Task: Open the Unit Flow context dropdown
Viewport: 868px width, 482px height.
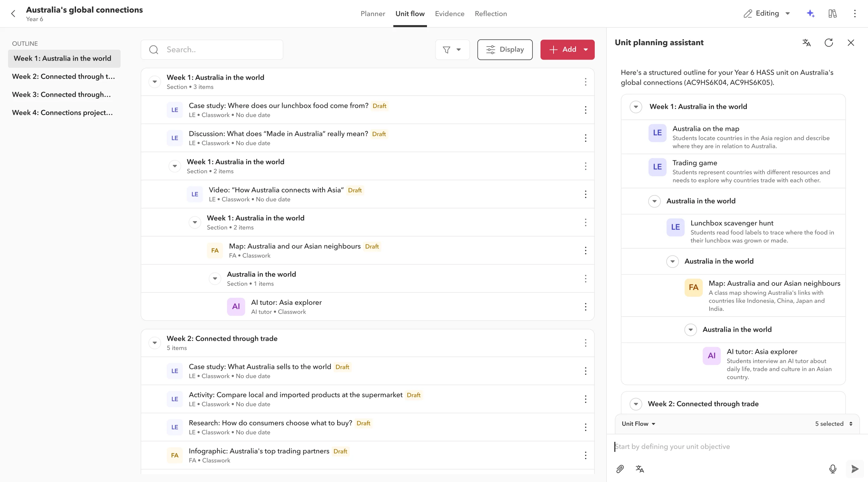Action: pyautogui.click(x=639, y=424)
